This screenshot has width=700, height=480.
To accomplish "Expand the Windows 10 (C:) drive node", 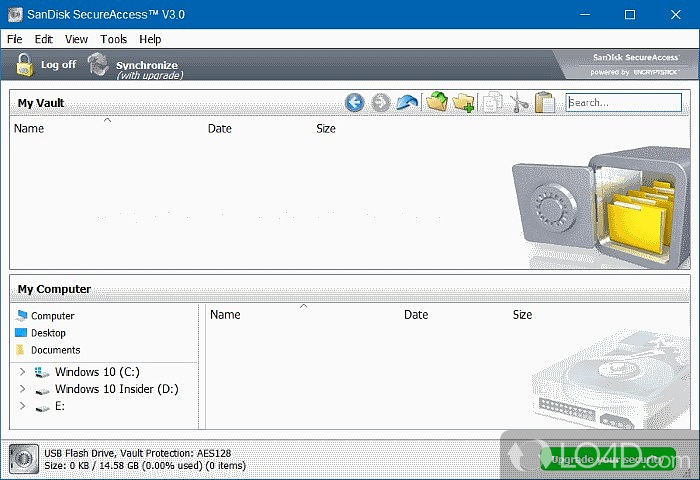I will pyautogui.click(x=23, y=372).
